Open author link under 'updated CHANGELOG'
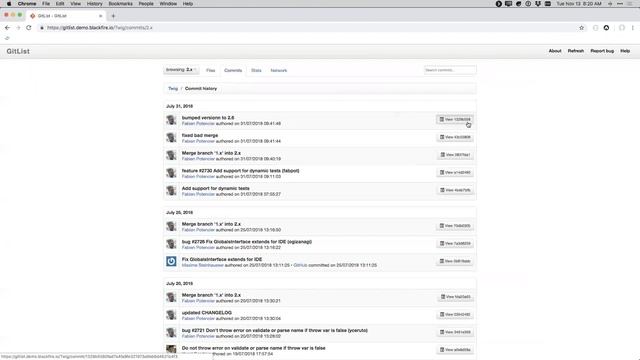The image size is (640, 360). click(x=198, y=319)
